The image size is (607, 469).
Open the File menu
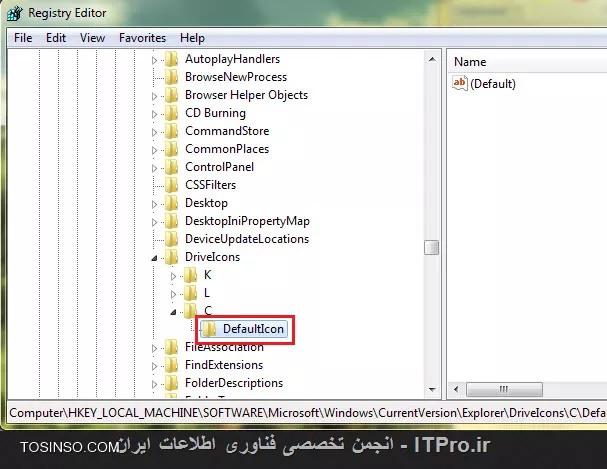coord(23,38)
